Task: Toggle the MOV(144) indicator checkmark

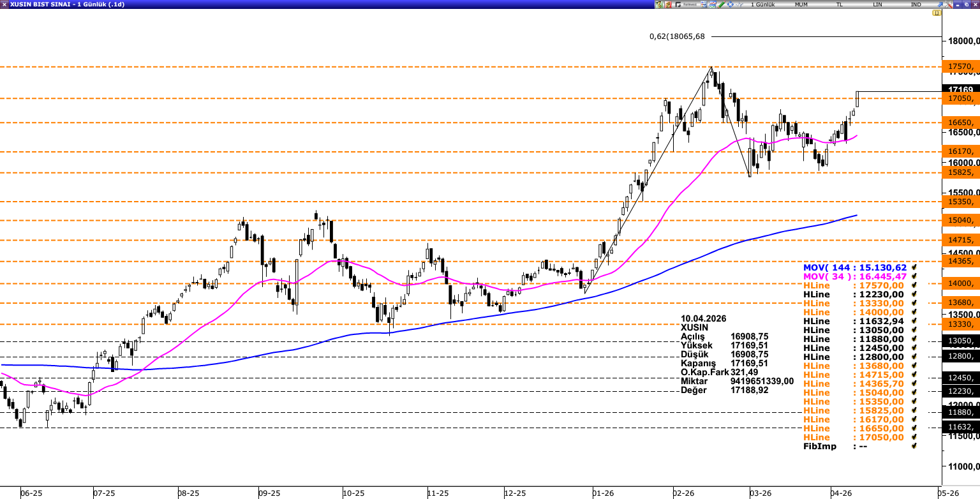Action: coord(914,267)
